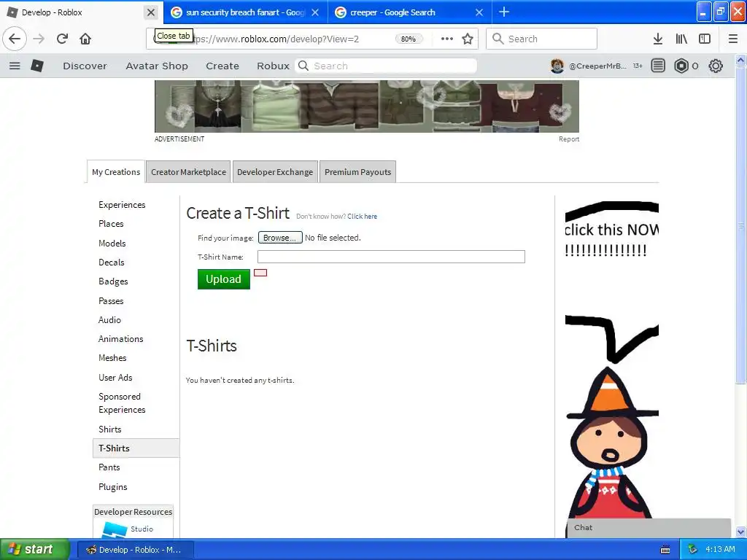The width and height of the screenshot is (747, 560).
Task: Open the Roblox notifications feed icon
Action: (x=658, y=66)
